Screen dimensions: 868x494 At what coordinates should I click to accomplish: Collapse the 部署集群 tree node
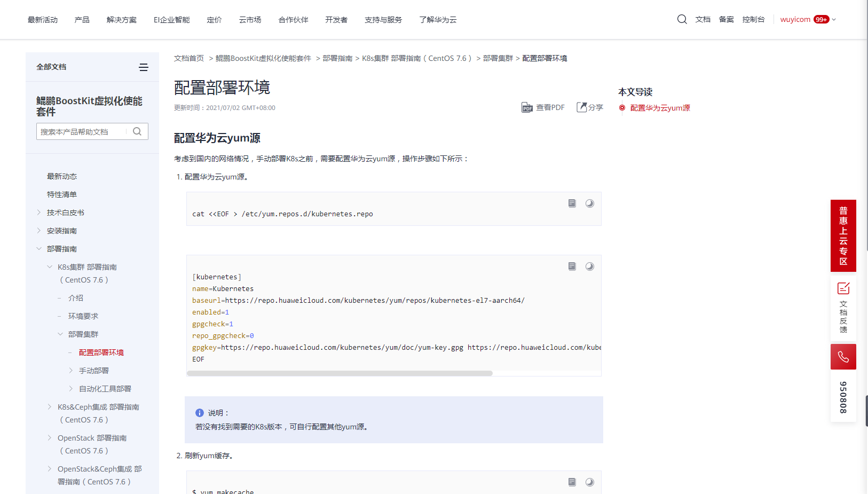pyautogui.click(x=60, y=334)
